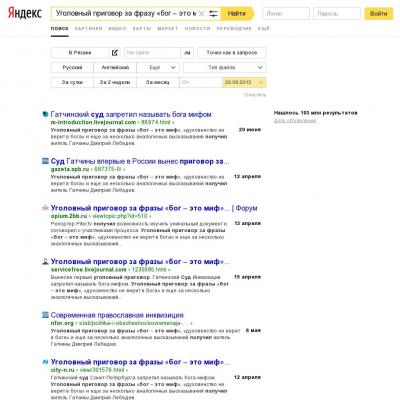Select the «За месяц» time filter
This screenshot has width=400, height=400.
[158, 82]
